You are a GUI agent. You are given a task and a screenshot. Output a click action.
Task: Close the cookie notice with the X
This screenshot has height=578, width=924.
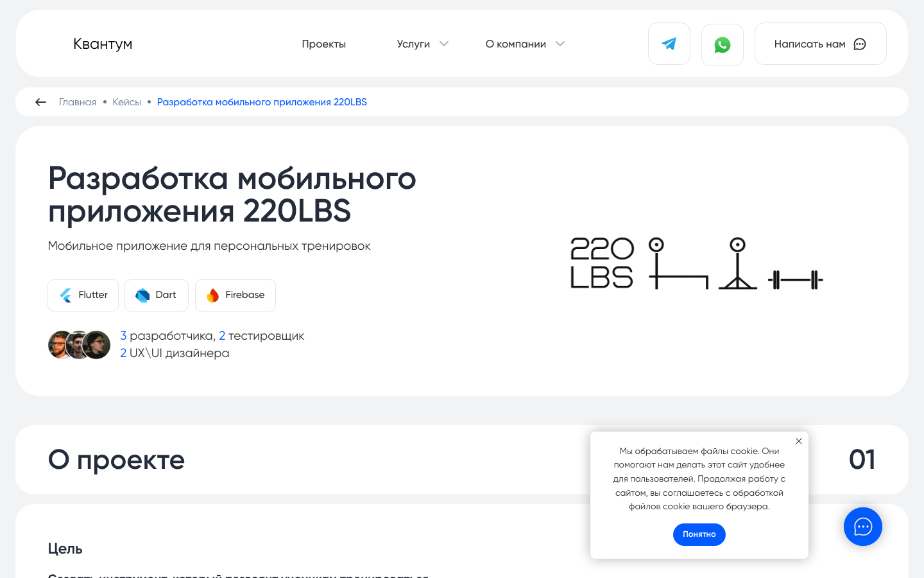tap(799, 441)
